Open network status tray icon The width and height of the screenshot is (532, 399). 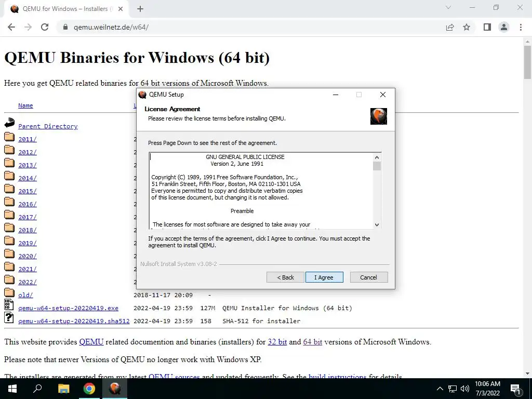click(x=453, y=389)
